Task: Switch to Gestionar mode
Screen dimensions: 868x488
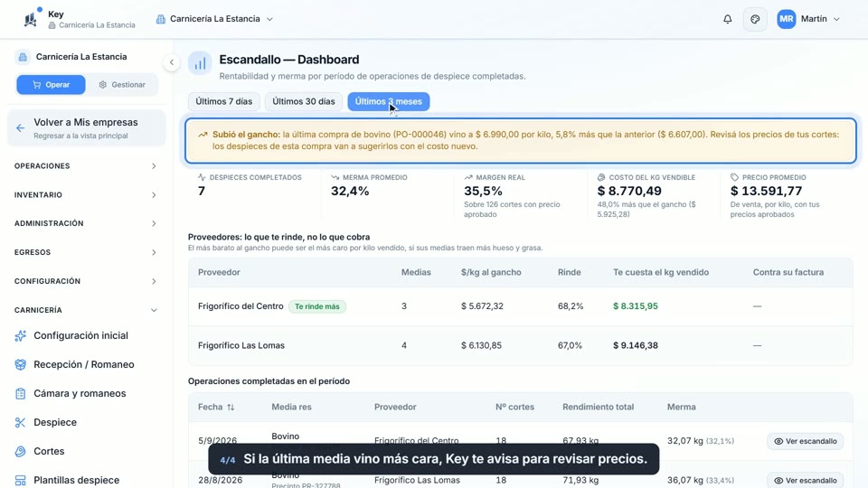Action: pyautogui.click(x=122, y=85)
